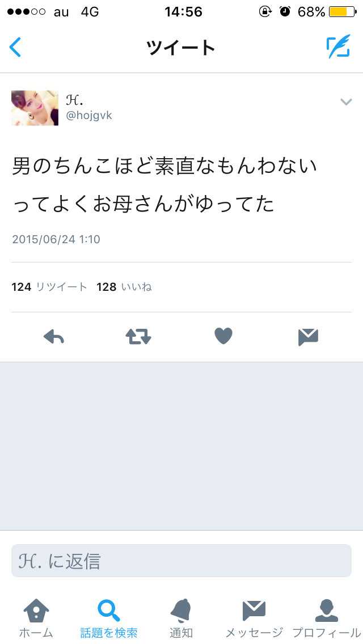Go to the メッセージ tab
The height and width of the screenshot is (644, 363).
click(x=254, y=618)
